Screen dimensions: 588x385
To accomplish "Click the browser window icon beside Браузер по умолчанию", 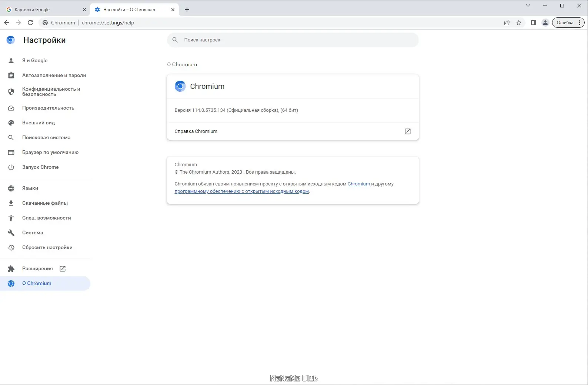I will 11,153.
